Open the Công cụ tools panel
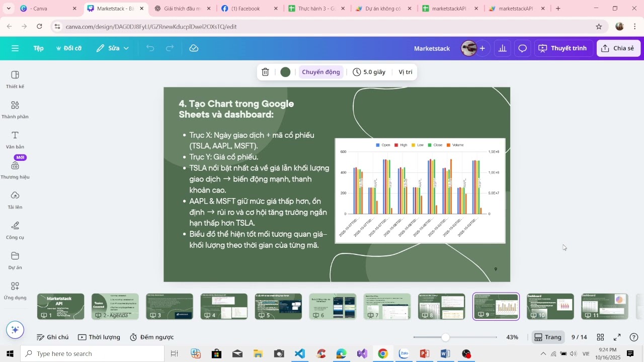 pos(15,230)
